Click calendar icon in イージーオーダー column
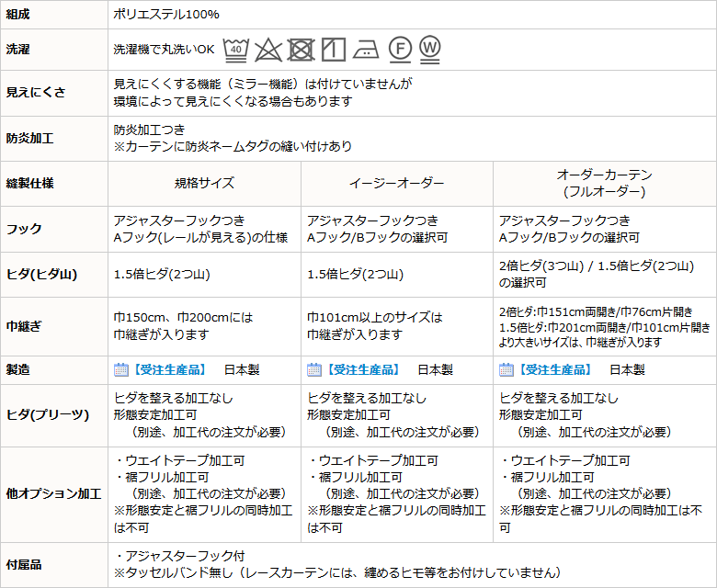 (x=313, y=369)
